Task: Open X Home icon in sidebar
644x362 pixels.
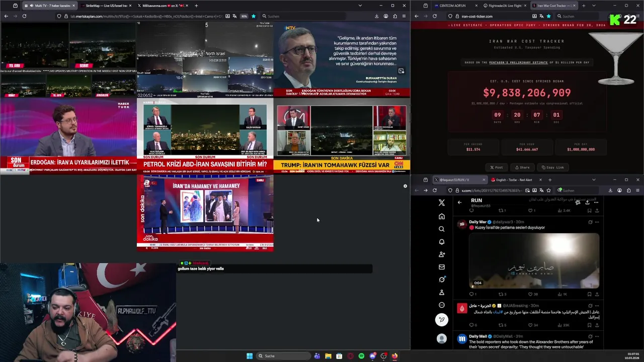Action: coord(442,216)
